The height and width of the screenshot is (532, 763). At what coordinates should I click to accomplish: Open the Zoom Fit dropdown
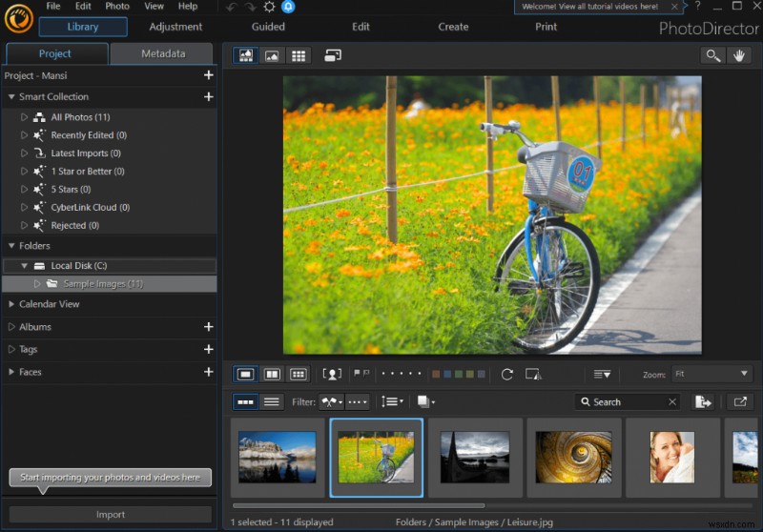click(x=711, y=374)
